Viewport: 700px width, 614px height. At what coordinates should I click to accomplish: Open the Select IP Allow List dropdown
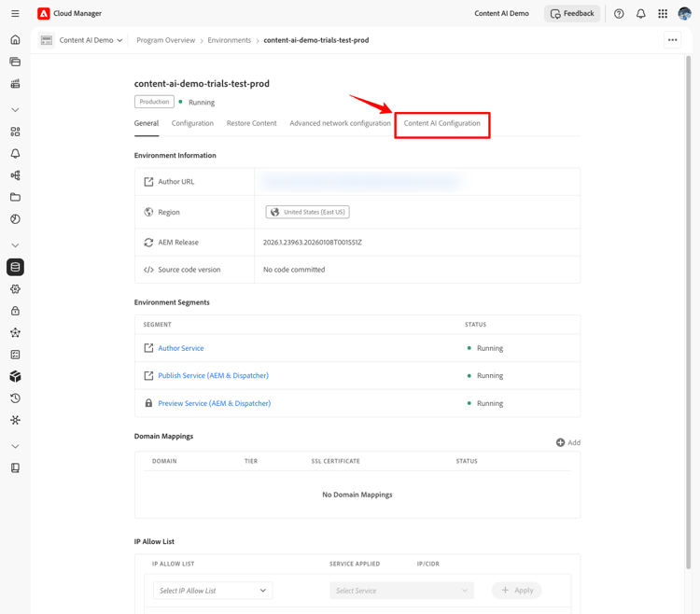point(213,591)
